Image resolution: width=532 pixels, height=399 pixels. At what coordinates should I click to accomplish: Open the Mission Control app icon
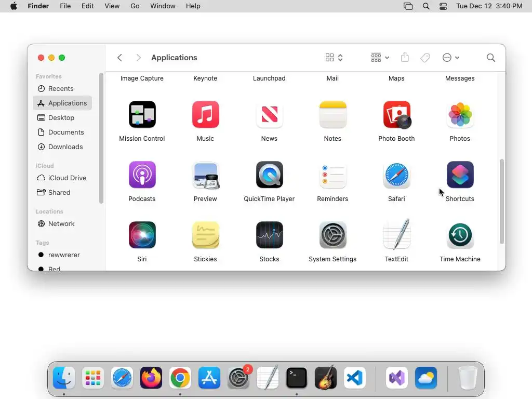point(142,114)
